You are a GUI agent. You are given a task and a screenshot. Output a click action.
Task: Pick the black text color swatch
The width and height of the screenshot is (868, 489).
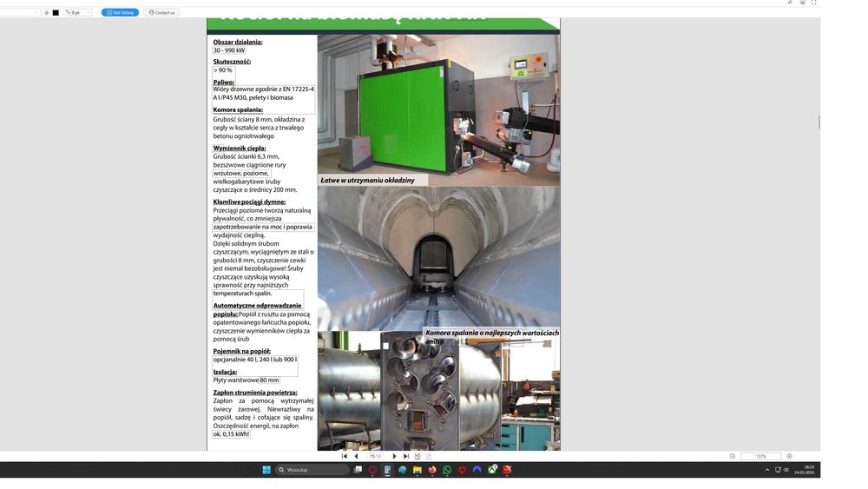[x=56, y=12]
